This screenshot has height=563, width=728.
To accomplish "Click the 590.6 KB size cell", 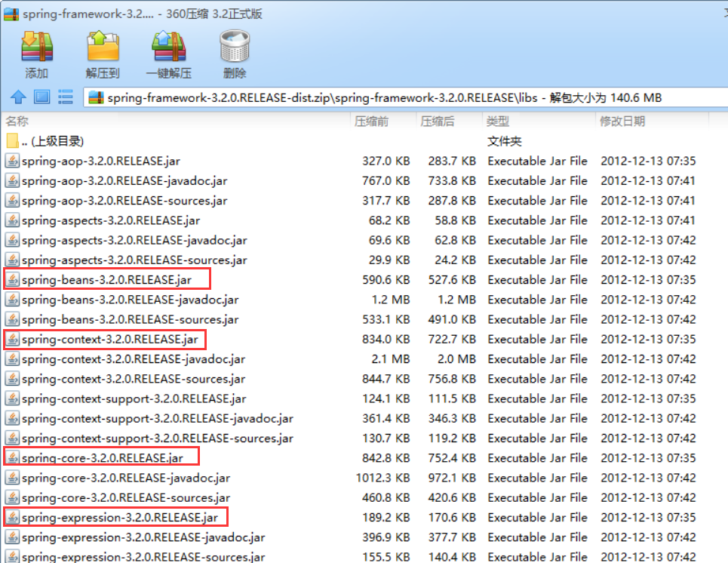I will coord(386,280).
